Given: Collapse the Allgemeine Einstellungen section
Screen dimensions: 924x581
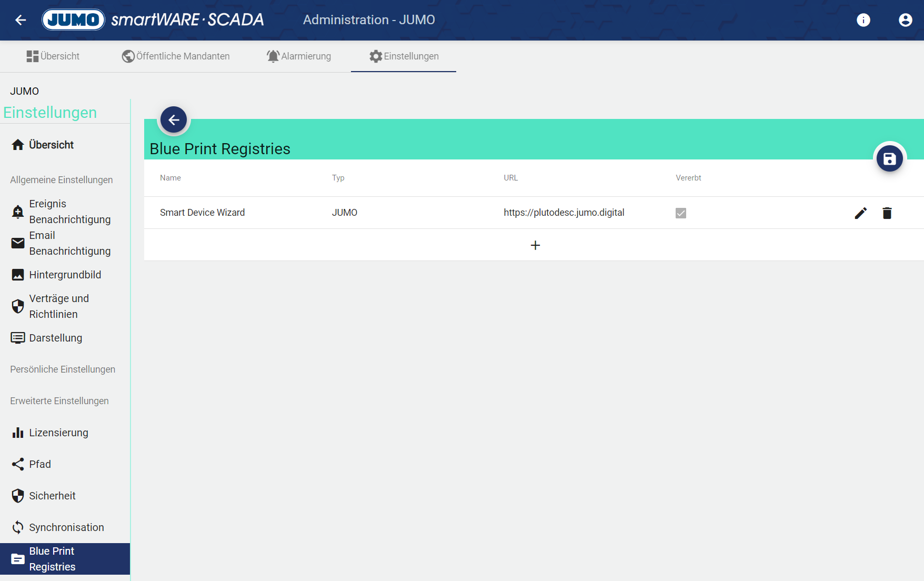Looking at the screenshot, I should click(62, 180).
